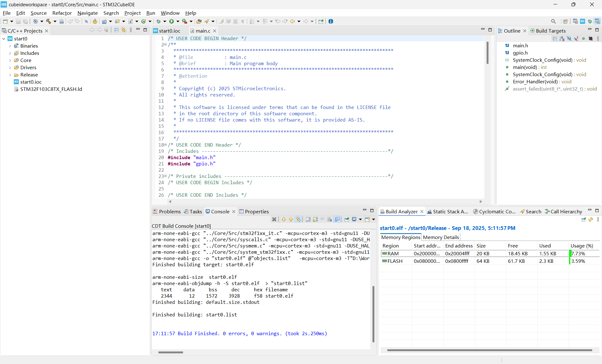The image size is (602, 364).
Task: Switch to the Problems tab
Action: [167, 211]
